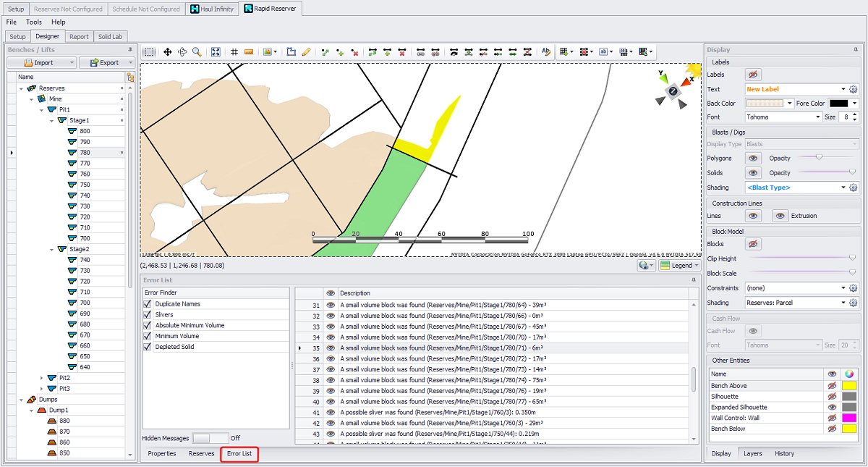Image resolution: width=868 pixels, height=467 pixels.
Task: Expand the Pit2 tree node
Action: click(x=42, y=378)
